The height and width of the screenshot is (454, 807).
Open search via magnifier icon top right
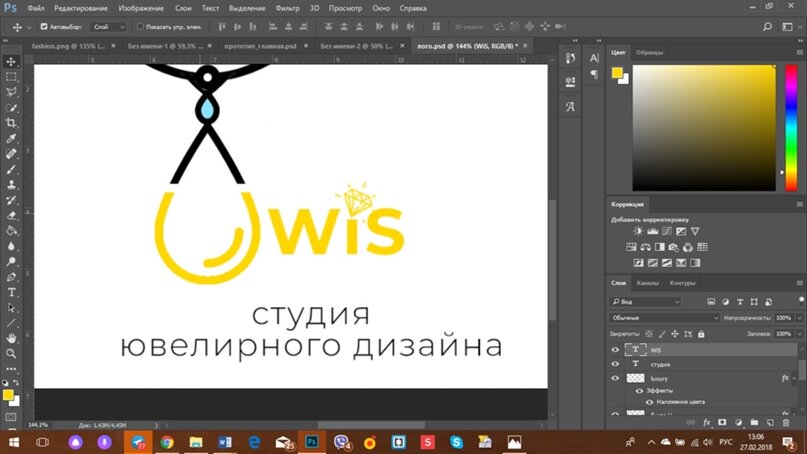point(767,27)
